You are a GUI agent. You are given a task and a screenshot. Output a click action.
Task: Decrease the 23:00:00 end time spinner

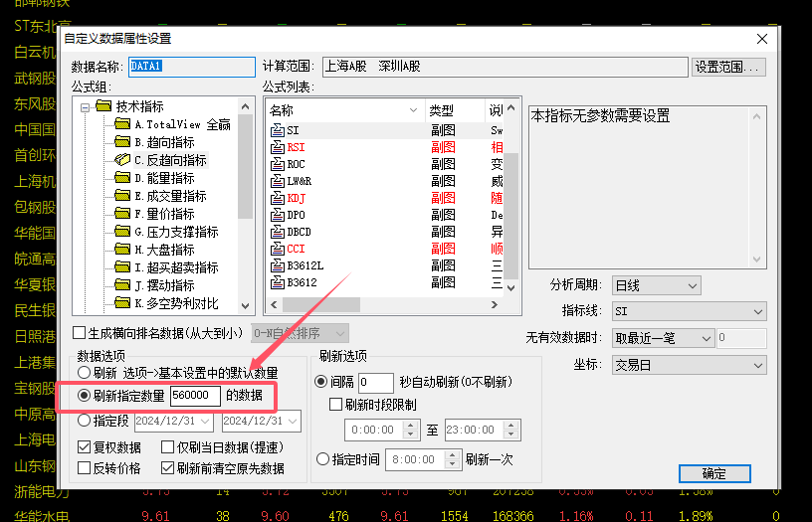[x=511, y=435]
